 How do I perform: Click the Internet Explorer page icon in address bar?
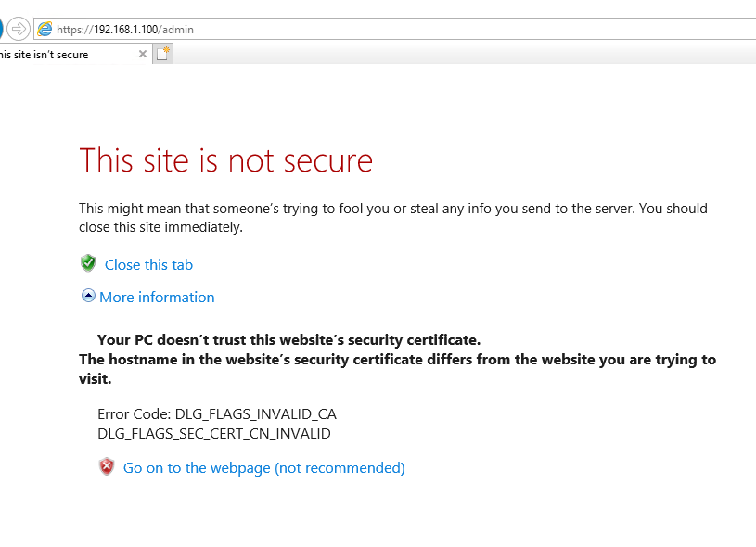[x=45, y=30]
